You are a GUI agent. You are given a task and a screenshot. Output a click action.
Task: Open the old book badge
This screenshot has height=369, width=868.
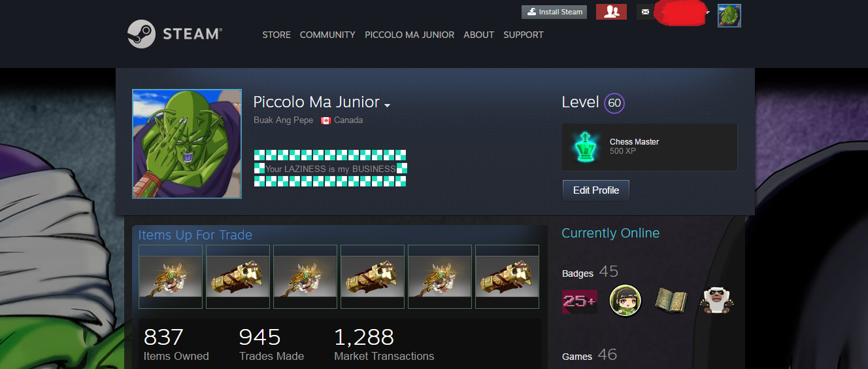pyautogui.click(x=671, y=300)
